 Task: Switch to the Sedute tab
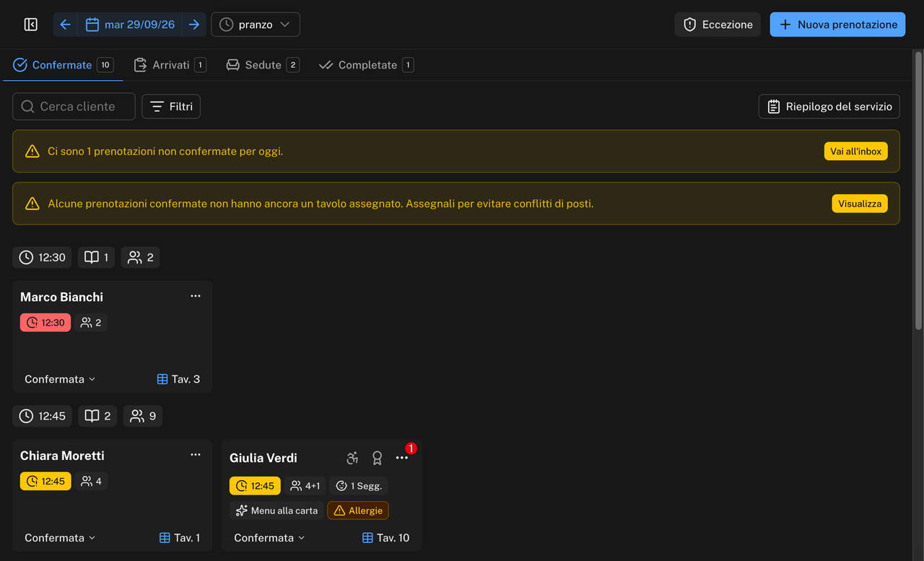pyautogui.click(x=263, y=65)
